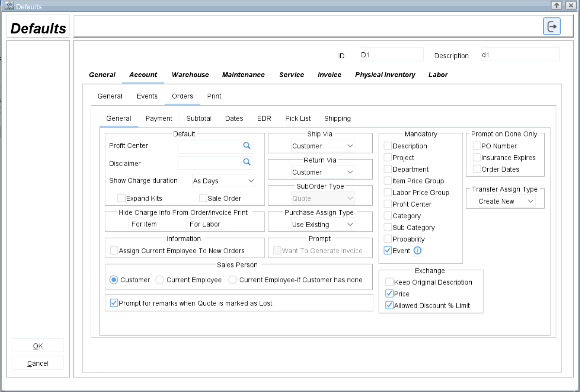Click the info icon beside Event

[417, 251]
